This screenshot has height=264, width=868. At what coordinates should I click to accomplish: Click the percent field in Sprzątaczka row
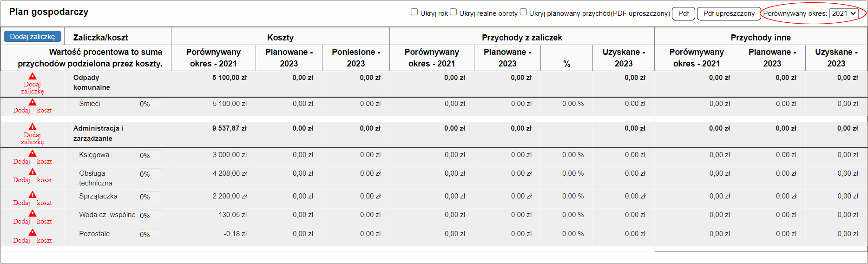tap(150, 197)
